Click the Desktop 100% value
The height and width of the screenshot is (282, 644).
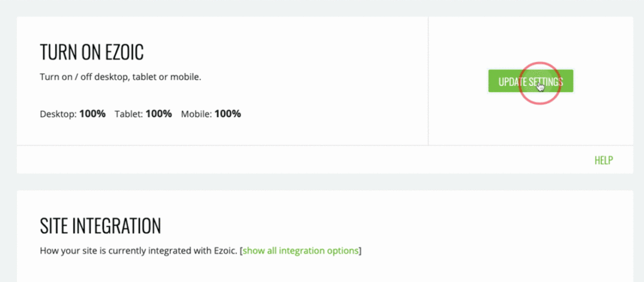click(92, 114)
